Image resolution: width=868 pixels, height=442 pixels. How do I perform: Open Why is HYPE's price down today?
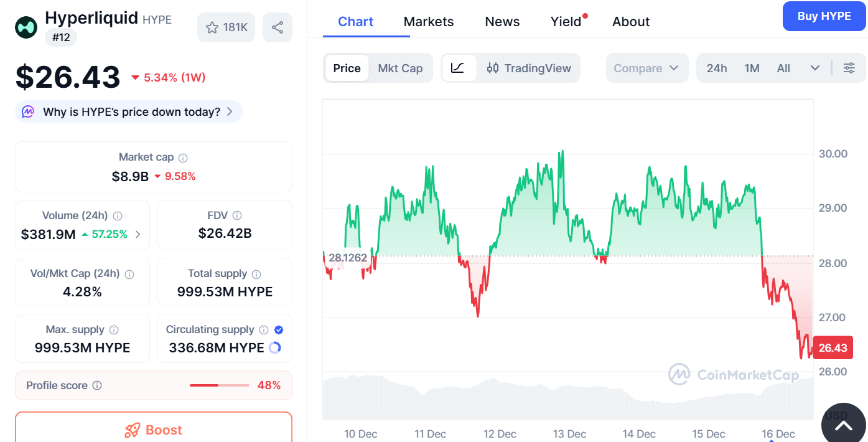[129, 112]
